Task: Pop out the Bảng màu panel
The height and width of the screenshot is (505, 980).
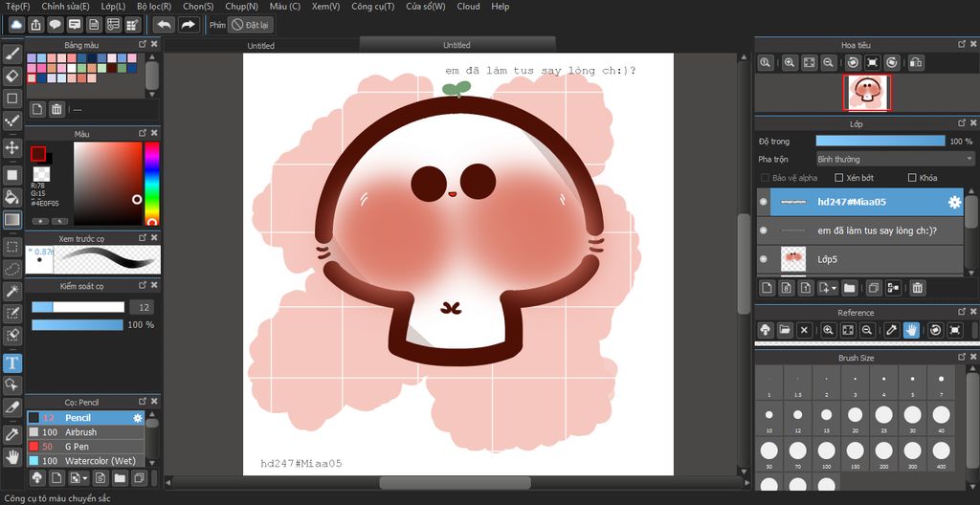Action: 143,44
